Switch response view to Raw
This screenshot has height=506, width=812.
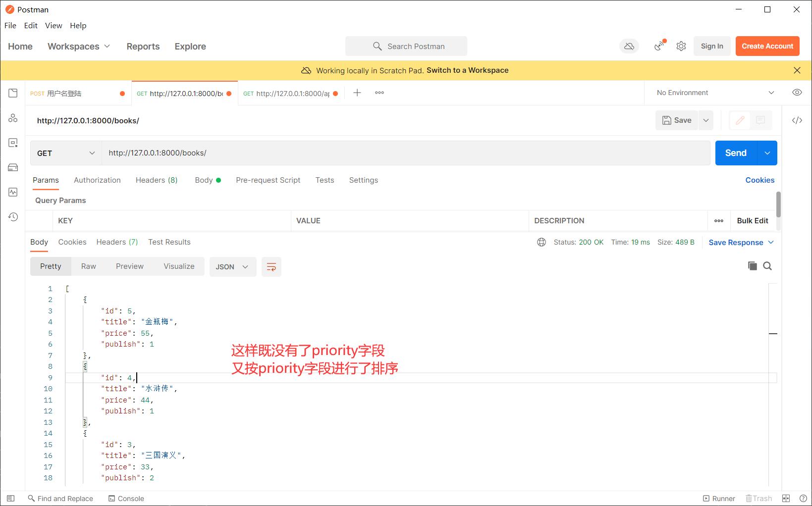click(x=89, y=266)
